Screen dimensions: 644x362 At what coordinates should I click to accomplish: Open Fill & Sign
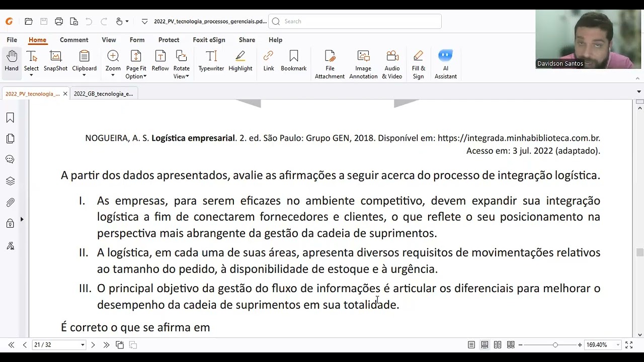click(418, 64)
